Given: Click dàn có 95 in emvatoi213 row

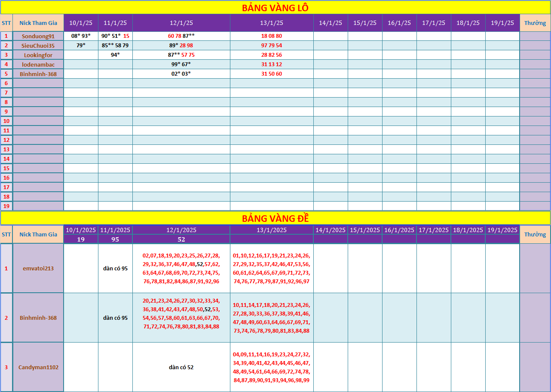Looking at the screenshot, I should (x=115, y=269).
